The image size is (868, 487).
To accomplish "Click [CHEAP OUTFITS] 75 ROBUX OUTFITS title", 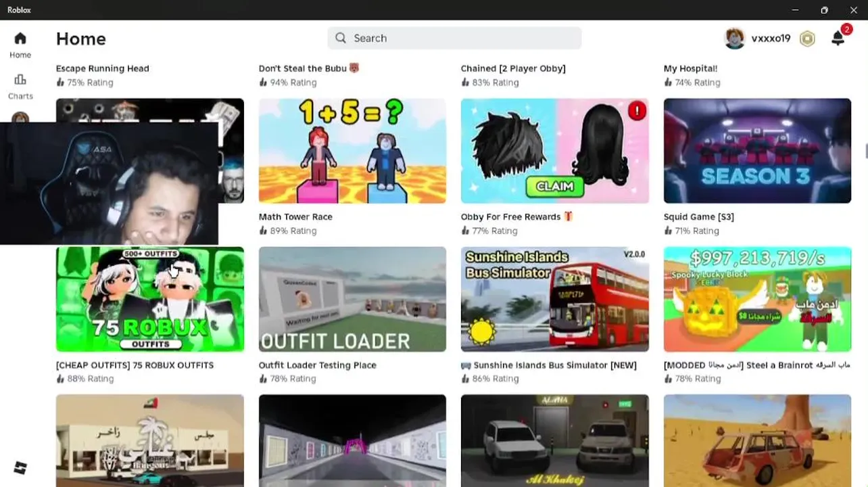I will click(135, 365).
